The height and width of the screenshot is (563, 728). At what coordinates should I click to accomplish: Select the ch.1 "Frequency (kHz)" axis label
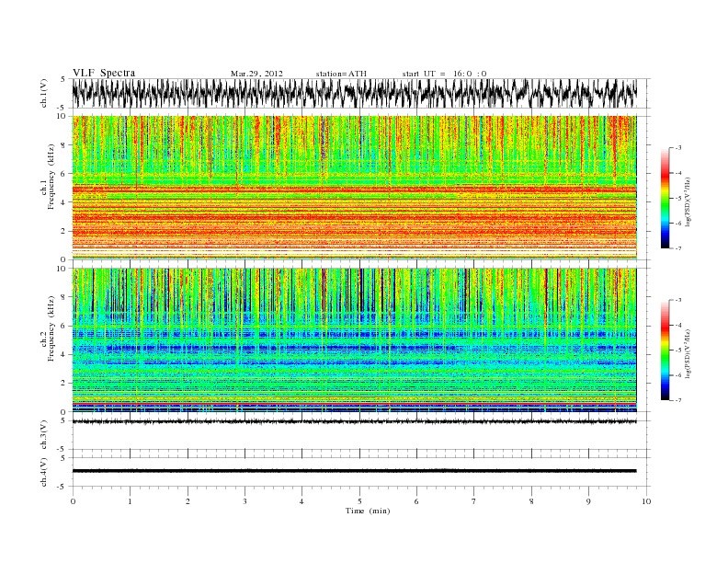(x=51, y=177)
